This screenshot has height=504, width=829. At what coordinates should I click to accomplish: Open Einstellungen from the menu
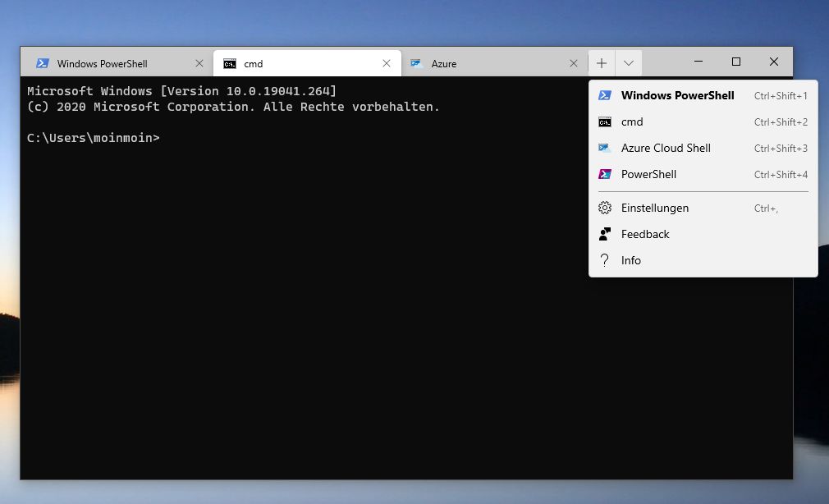coord(703,208)
